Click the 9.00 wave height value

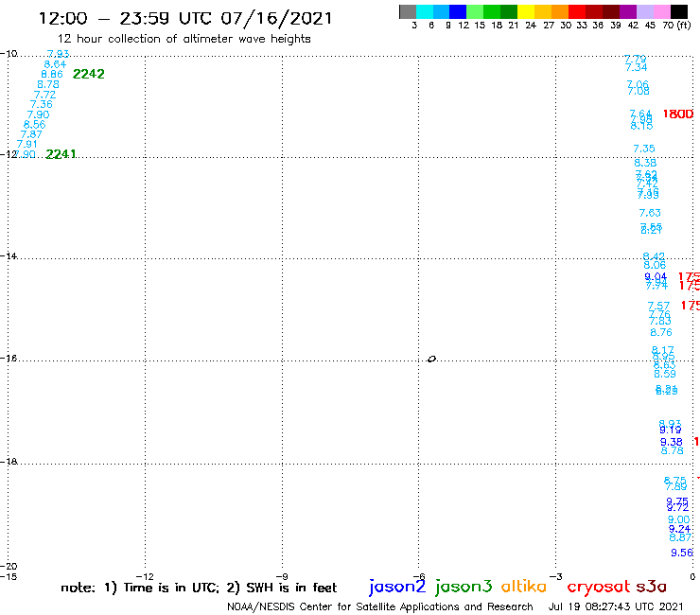click(678, 519)
